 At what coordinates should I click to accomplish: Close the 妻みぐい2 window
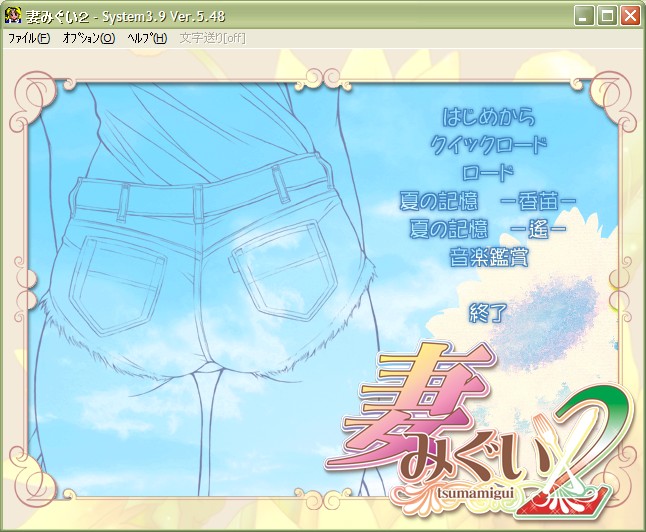(630, 16)
